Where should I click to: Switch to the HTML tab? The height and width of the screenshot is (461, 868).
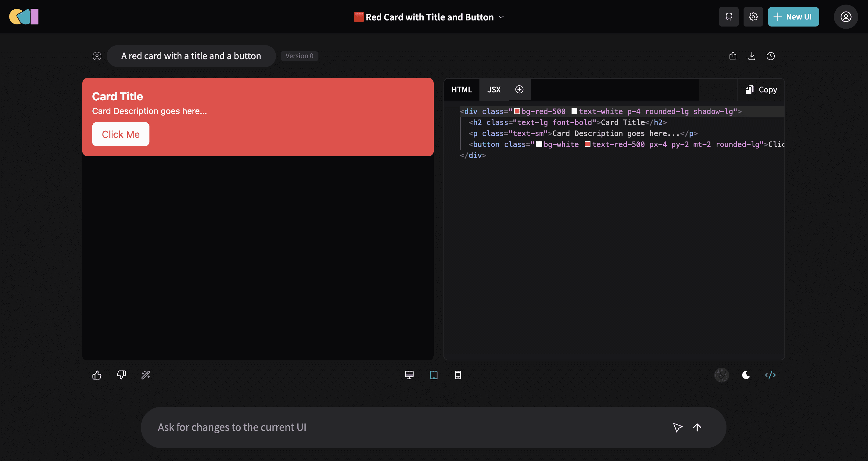[x=461, y=90]
